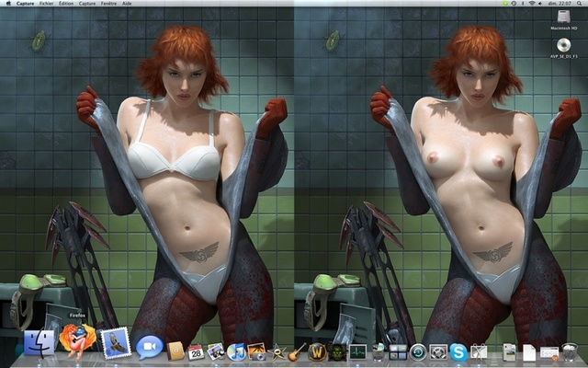This screenshot has height=368, width=588.
Task: Open the Fenêtre menu
Action: point(108,4)
